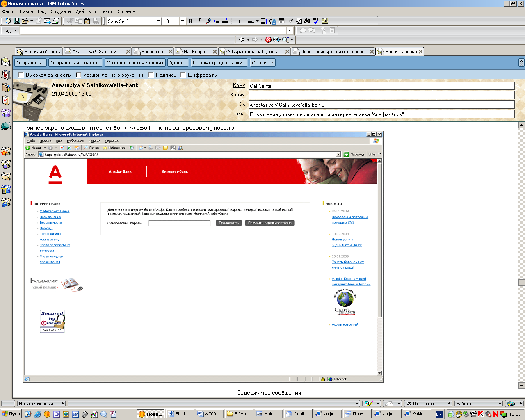This screenshot has width=525, height=420.
Task: Switch to 'Повышение уровня безопасно...' tab
Action: [x=333, y=52]
